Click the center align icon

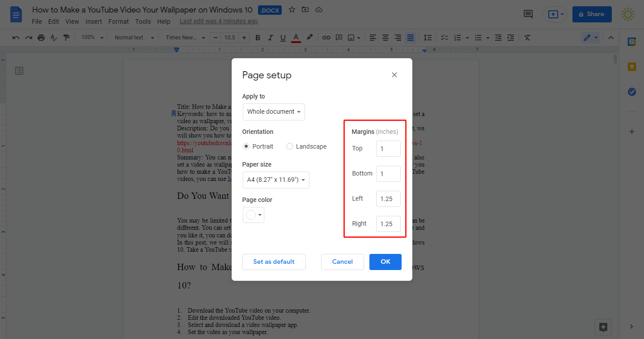tap(385, 38)
